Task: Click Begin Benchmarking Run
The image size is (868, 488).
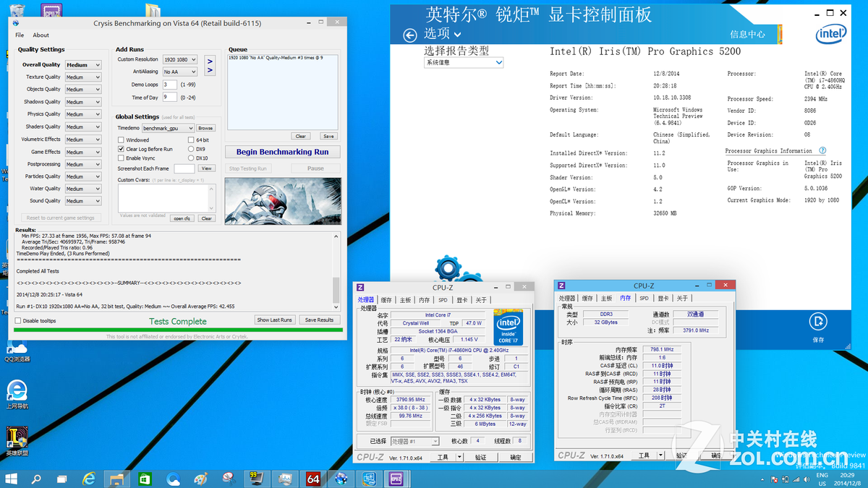Action: click(x=282, y=152)
